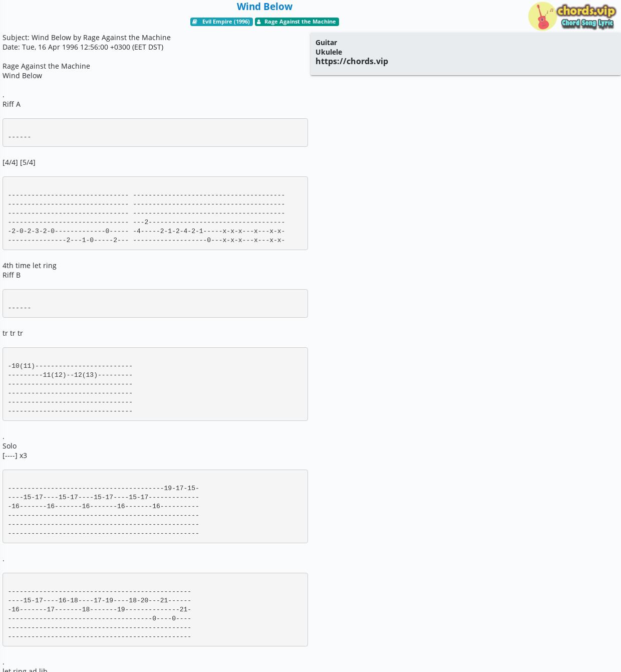Click the 15-17----16-18----17-19 tab line
This screenshot has width=621, height=672.
tap(100, 600)
